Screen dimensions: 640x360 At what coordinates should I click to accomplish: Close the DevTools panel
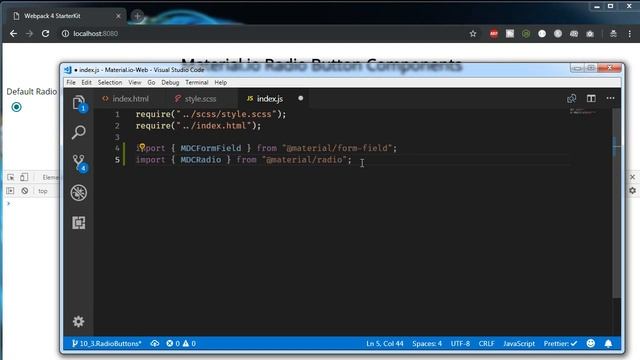click(632, 177)
